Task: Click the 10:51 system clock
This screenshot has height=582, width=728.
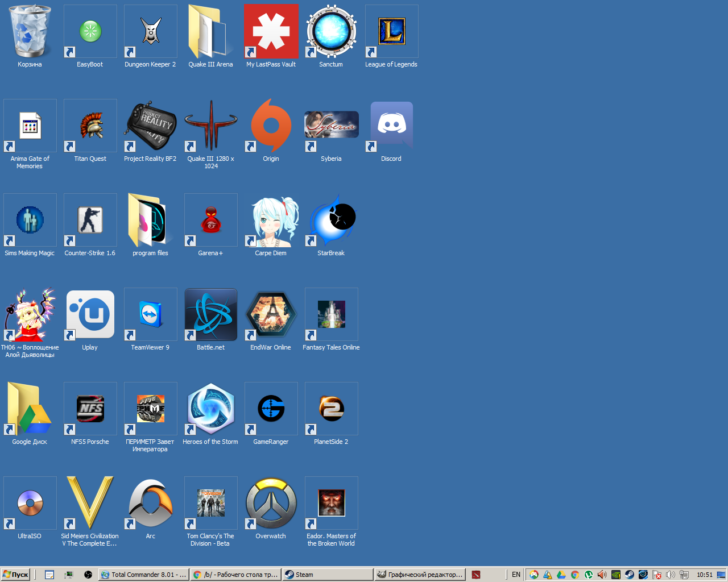Action: tap(705, 575)
